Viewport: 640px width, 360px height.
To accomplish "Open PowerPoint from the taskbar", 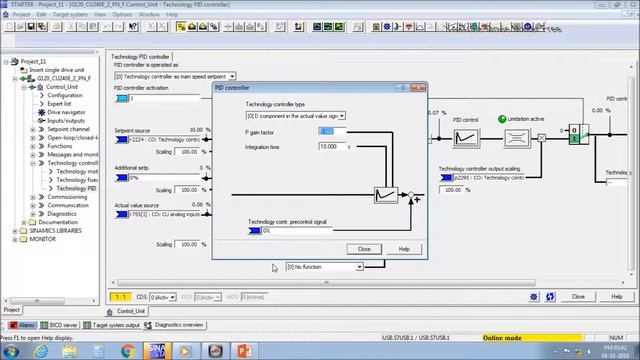I will [x=244, y=351].
